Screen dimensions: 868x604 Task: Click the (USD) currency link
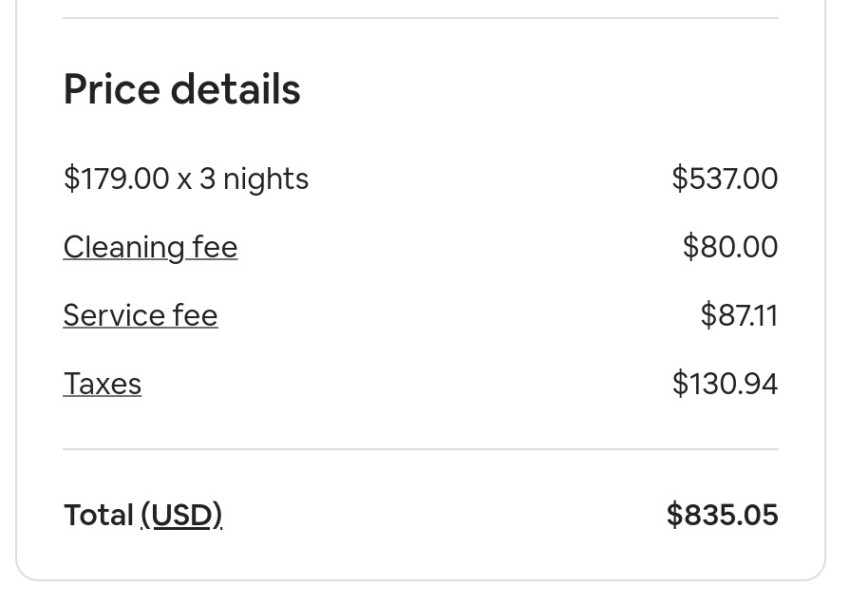pyautogui.click(x=181, y=515)
